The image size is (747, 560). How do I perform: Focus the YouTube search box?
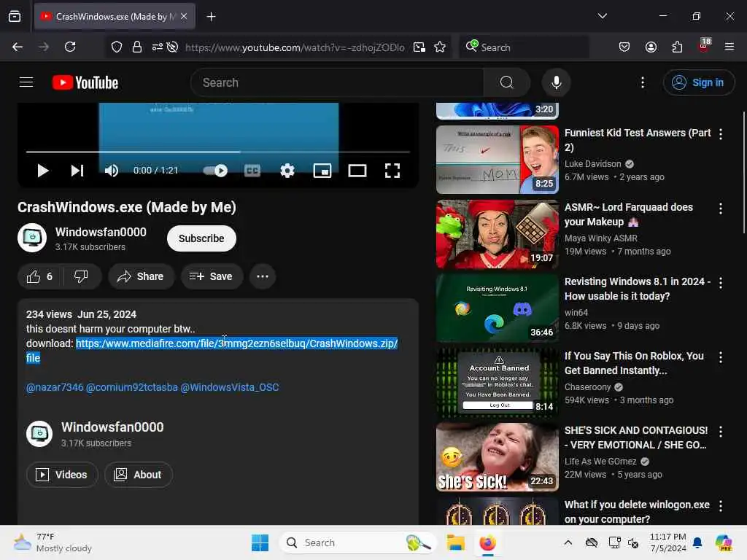tap(337, 82)
